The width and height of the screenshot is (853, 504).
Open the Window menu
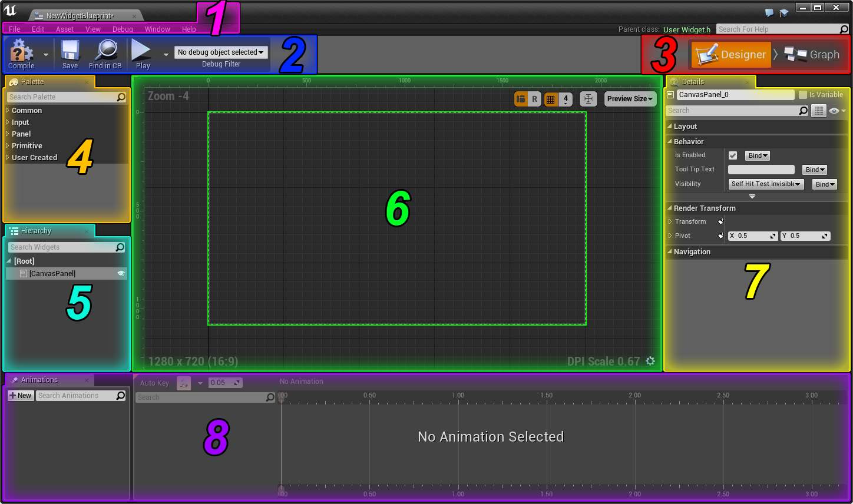(x=157, y=29)
